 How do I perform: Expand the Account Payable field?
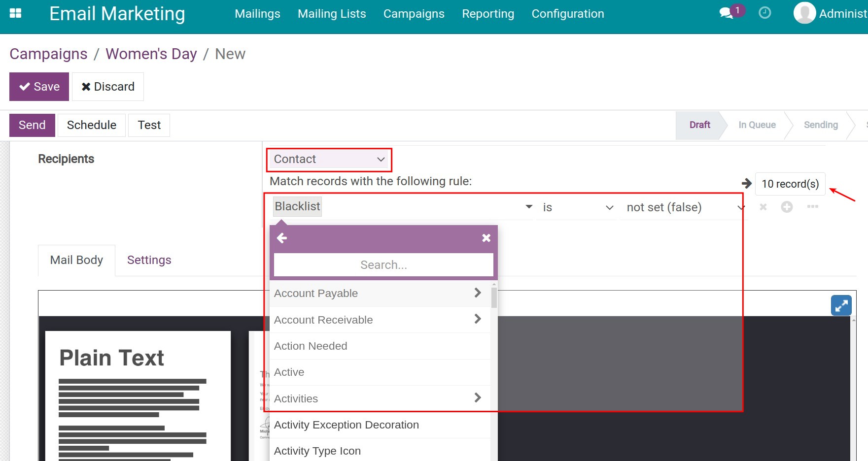(x=477, y=293)
